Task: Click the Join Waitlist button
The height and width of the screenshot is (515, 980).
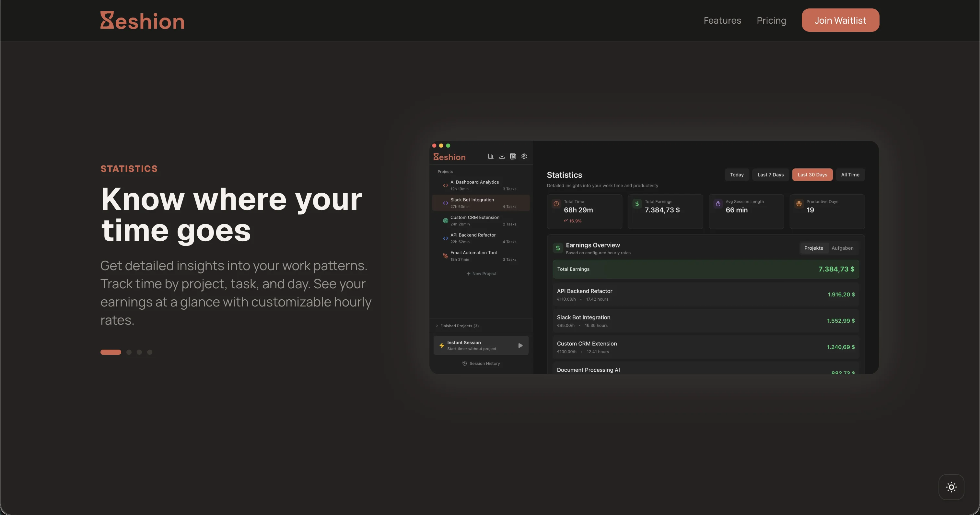Action: point(840,20)
